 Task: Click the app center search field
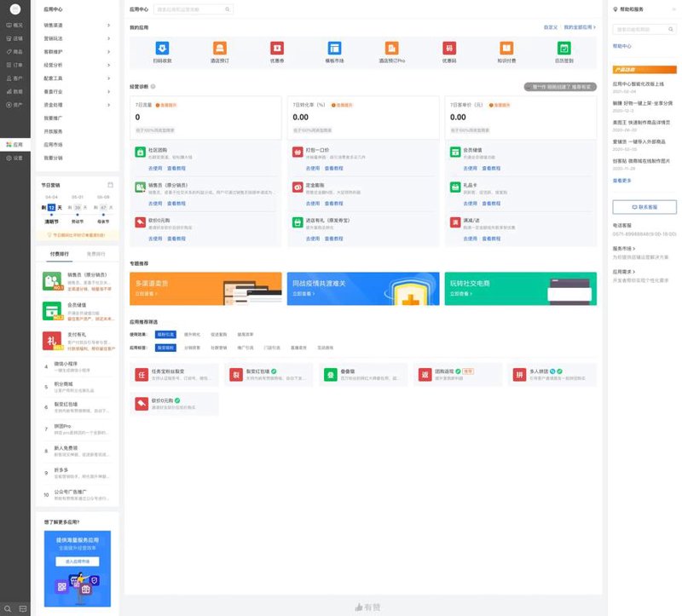[x=194, y=9]
